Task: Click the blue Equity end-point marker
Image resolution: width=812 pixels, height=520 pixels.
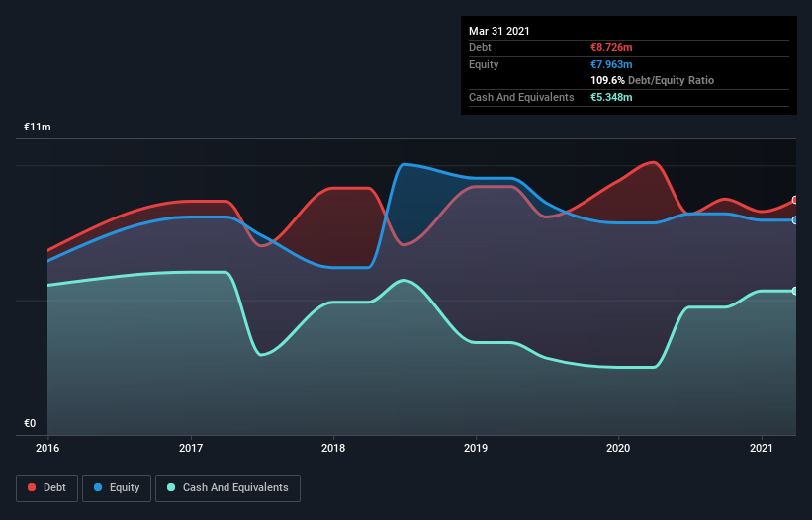Action: (795, 220)
